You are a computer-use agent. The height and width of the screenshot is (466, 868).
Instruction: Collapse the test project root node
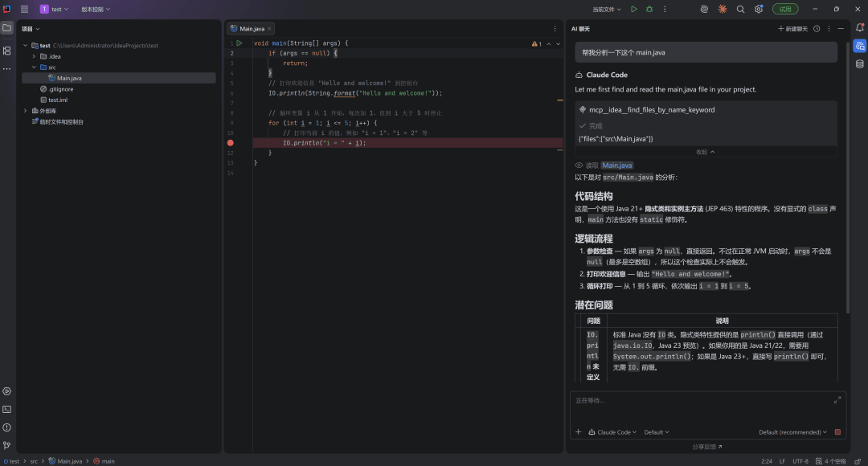pyautogui.click(x=26, y=45)
